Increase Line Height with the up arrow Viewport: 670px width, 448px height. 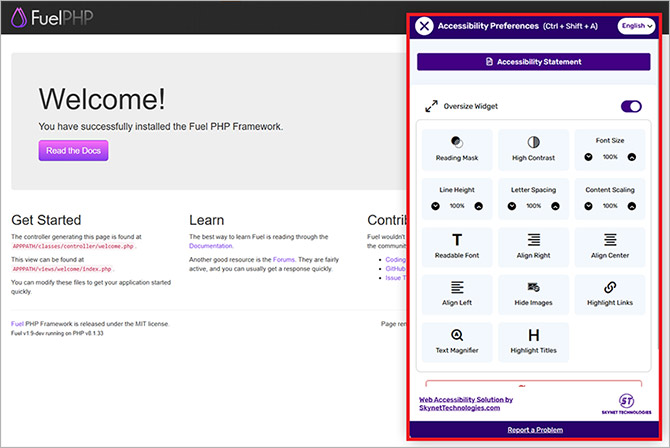click(x=479, y=206)
